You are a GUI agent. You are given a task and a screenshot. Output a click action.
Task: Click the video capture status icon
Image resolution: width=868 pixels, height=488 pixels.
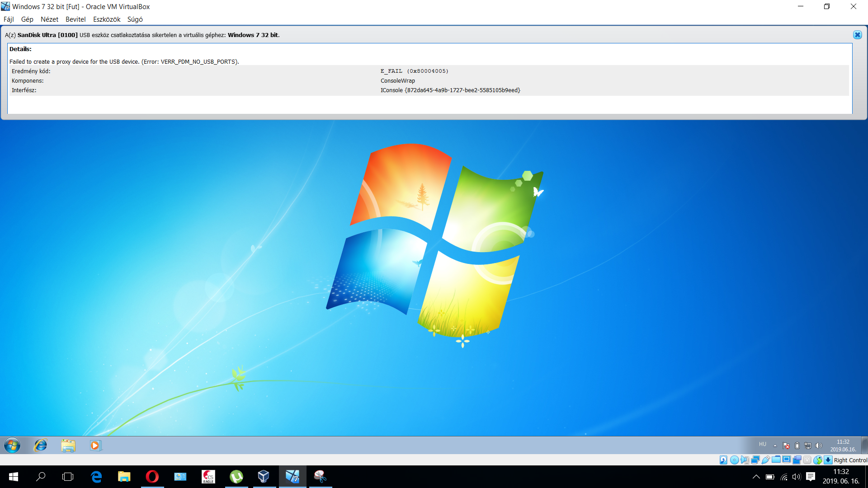click(797, 460)
